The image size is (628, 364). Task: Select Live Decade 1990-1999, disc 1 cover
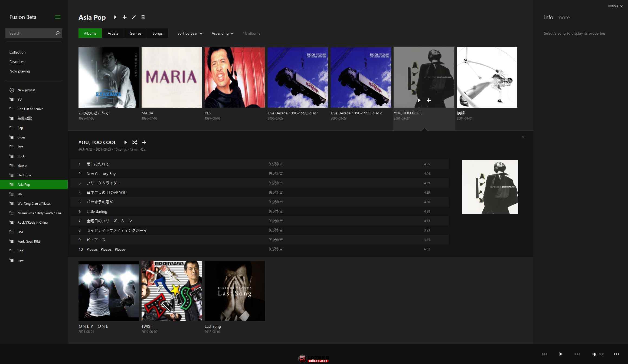298,77
